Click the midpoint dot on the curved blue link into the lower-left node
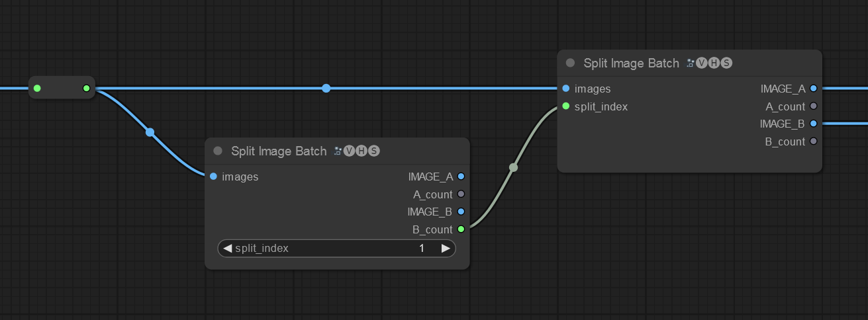Screen dimensions: 868x320 [x=150, y=132]
